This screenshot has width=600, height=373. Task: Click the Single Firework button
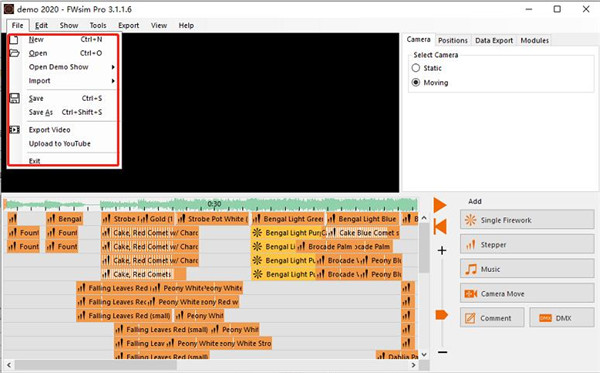[527, 220]
